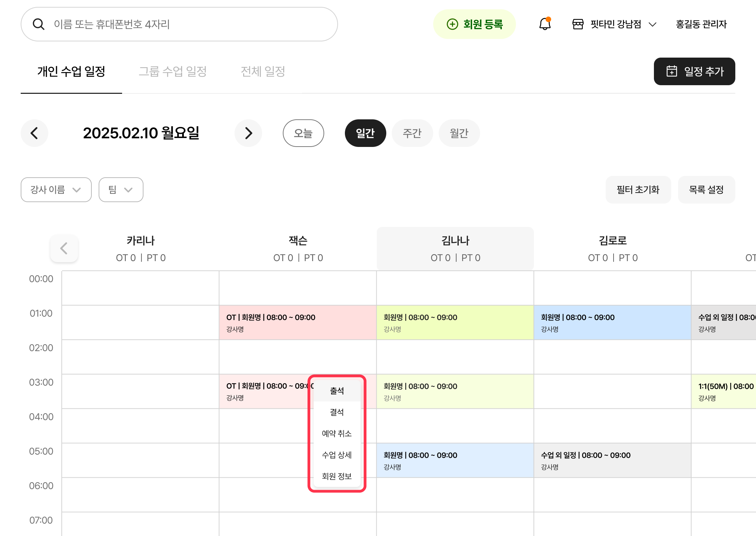Click the notification bell icon
The height and width of the screenshot is (536, 756).
[545, 24]
